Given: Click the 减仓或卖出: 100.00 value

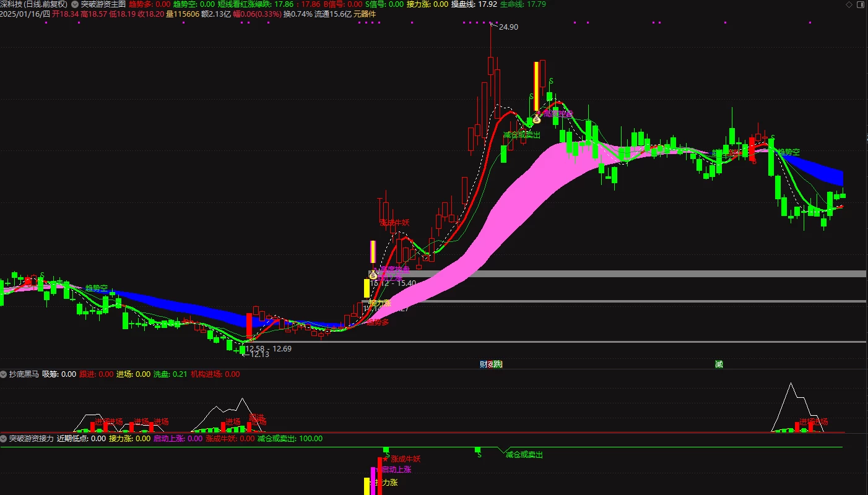Looking at the screenshot, I should [290, 439].
